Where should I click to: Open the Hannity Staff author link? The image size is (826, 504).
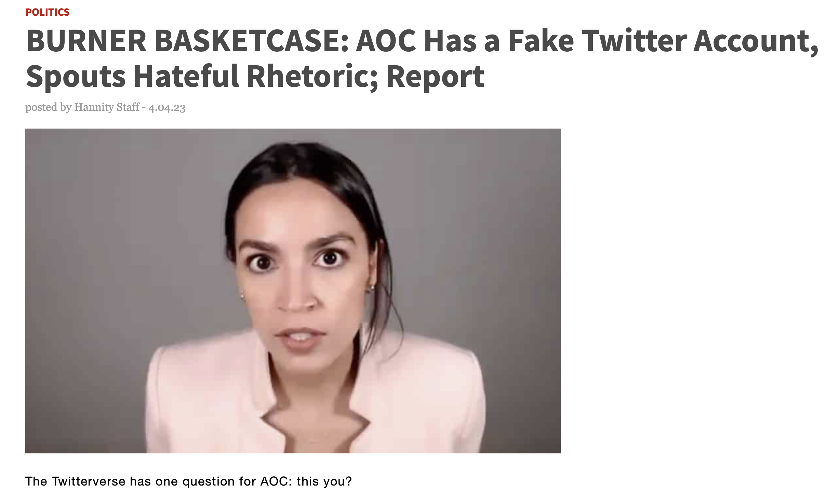click(x=107, y=107)
